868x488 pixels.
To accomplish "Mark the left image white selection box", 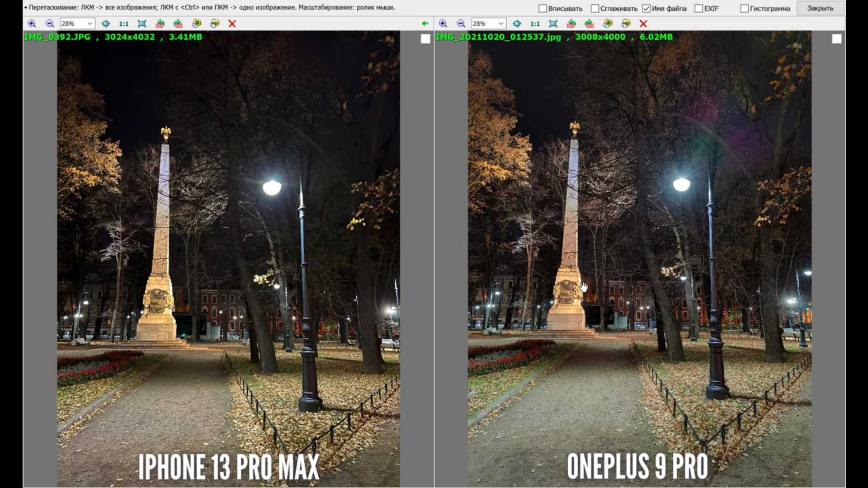I will click(425, 39).
